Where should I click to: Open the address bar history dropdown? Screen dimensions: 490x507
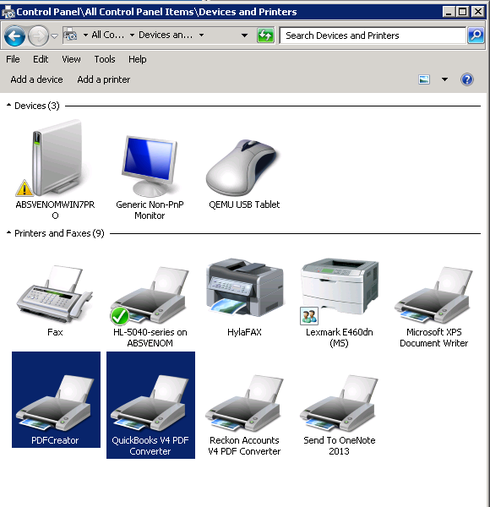pos(245,35)
